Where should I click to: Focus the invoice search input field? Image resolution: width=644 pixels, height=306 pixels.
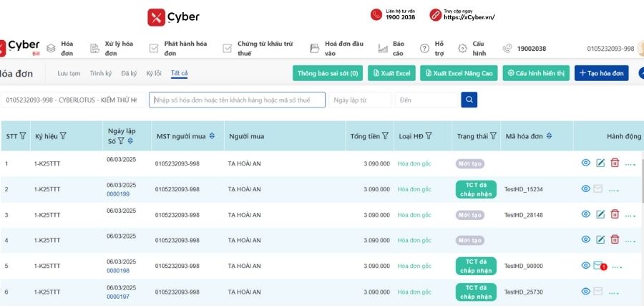pyautogui.click(x=237, y=100)
